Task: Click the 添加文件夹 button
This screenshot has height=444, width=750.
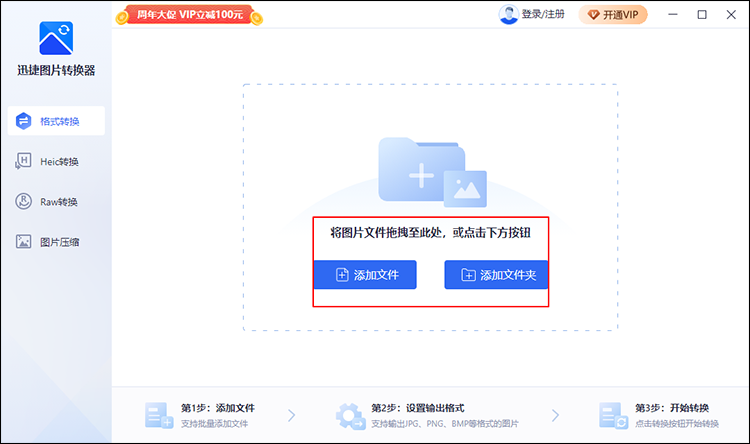Action: click(x=496, y=275)
